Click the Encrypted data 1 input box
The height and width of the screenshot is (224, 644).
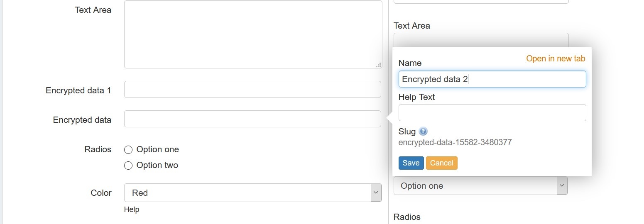252,90
